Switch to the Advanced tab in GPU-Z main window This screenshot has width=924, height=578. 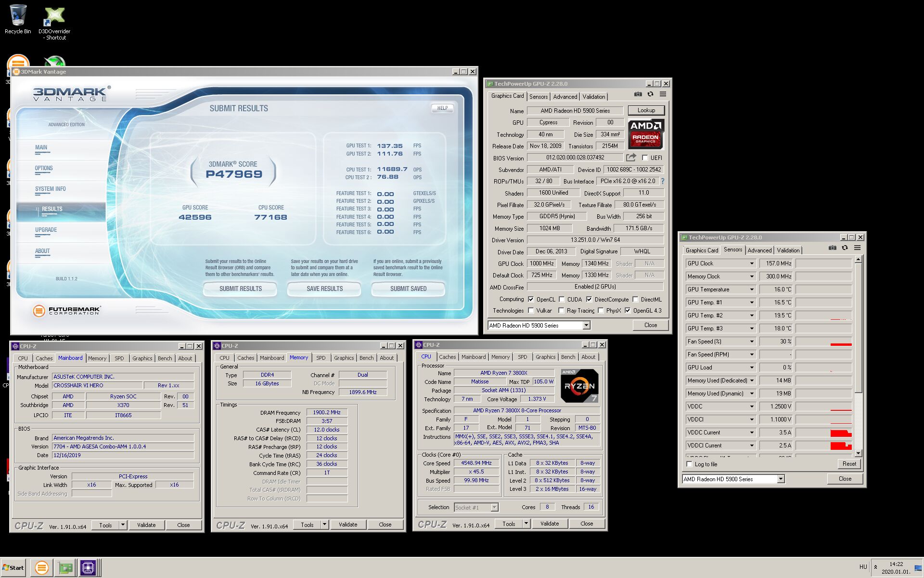[565, 96]
